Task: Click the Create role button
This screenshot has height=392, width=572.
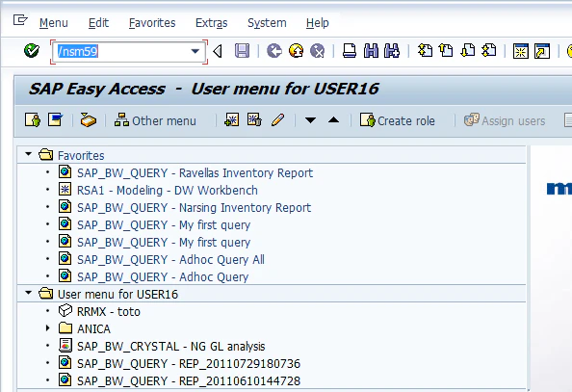Action: (398, 120)
